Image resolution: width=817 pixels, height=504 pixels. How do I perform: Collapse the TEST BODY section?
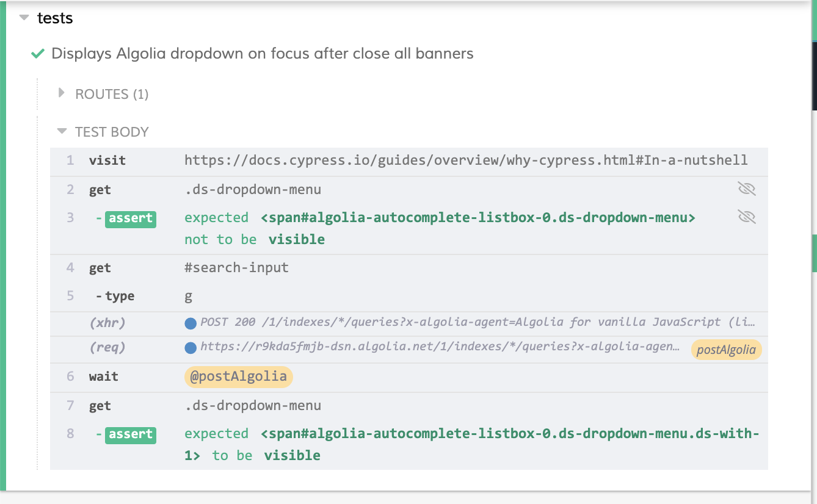[x=61, y=131]
